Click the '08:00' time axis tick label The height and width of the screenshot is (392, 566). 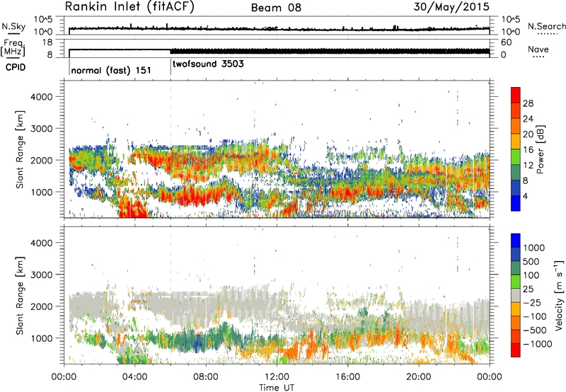tap(206, 377)
